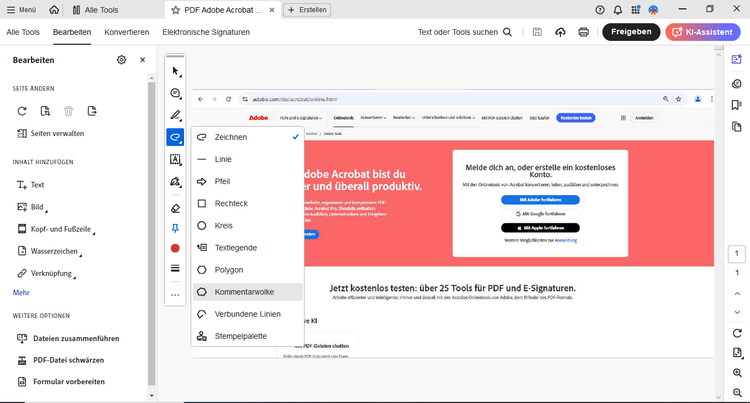Open the Alle Tools title bar button
The image size is (750, 403).
pos(95,10)
